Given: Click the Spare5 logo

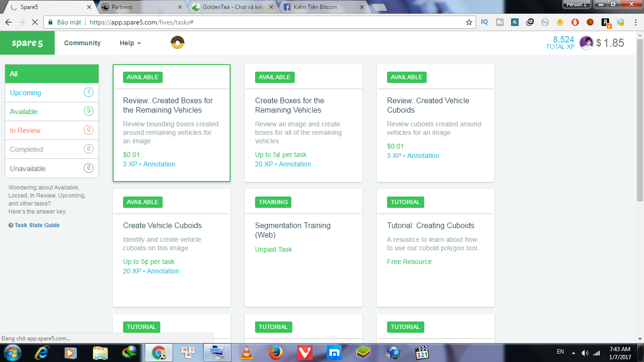Looking at the screenshot, I should 27,43.
